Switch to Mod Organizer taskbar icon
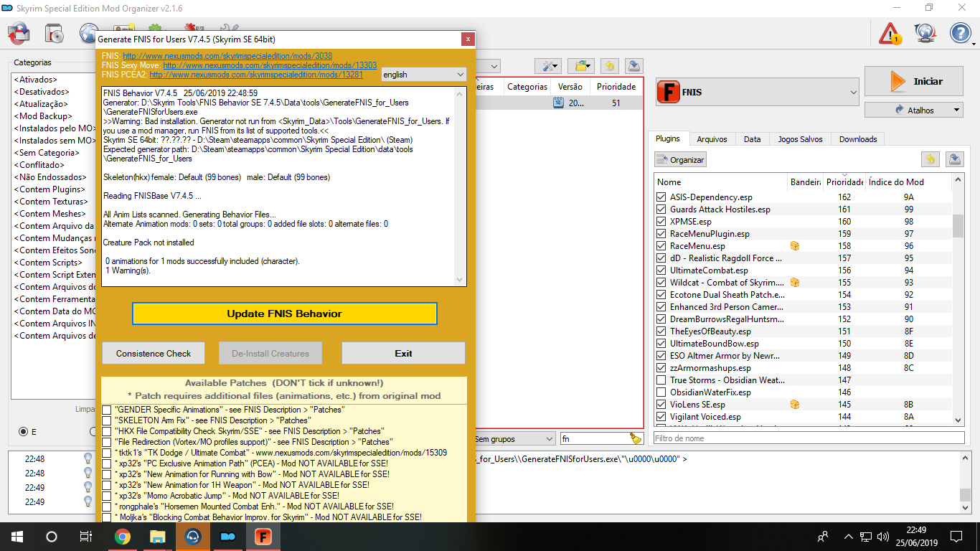The width and height of the screenshot is (980, 551). 227,537
